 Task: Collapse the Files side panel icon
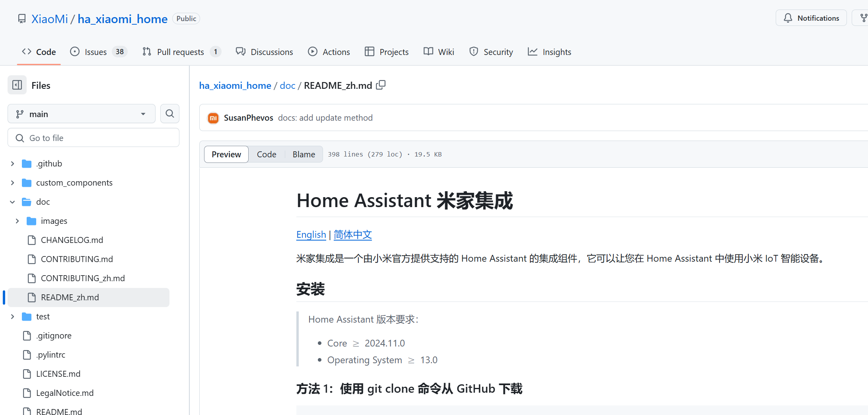17,85
